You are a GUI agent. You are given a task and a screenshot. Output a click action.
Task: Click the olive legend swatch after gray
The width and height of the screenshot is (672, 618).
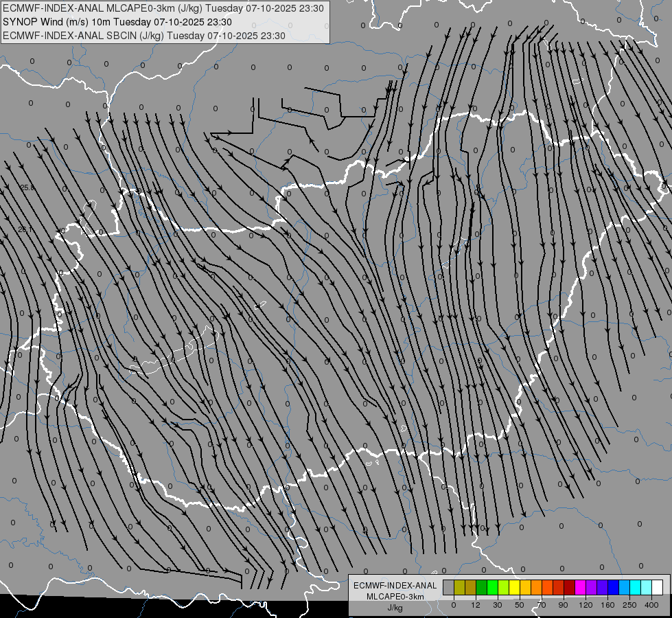(x=459, y=588)
